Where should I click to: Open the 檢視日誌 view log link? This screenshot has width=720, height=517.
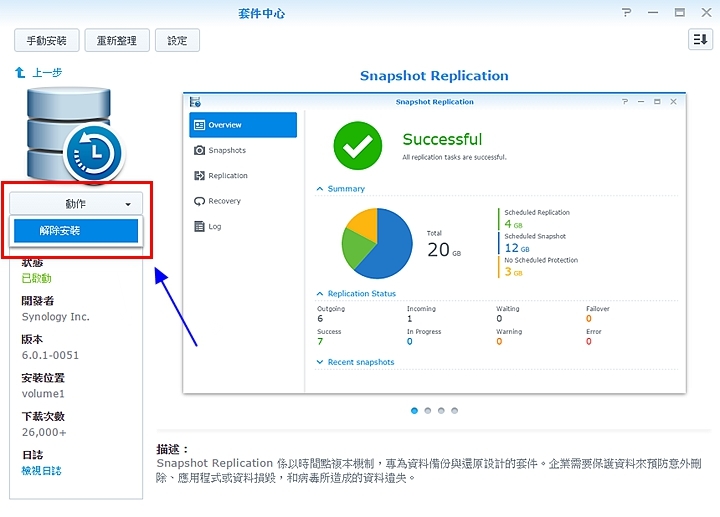pyautogui.click(x=41, y=471)
